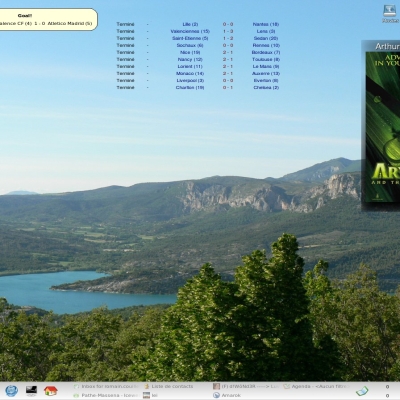Open the 'lei' image taskbar entry
400x400 pixels.
tap(151, 395)
